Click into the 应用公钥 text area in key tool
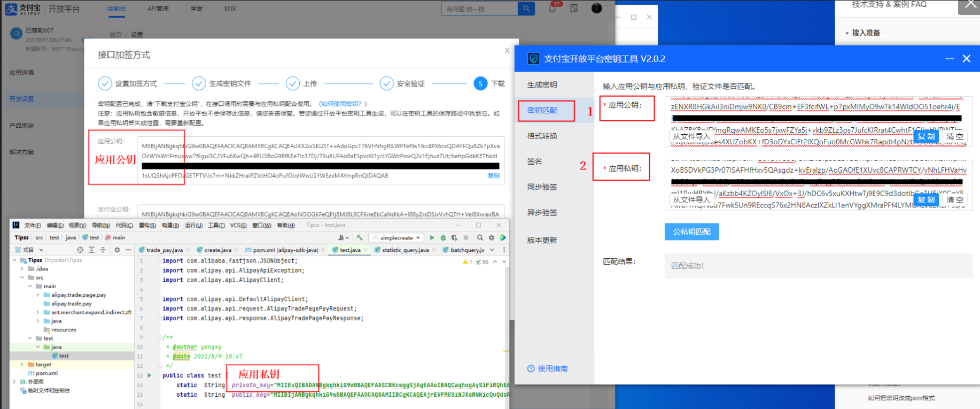Screen dimensions: 980x409 818,121
